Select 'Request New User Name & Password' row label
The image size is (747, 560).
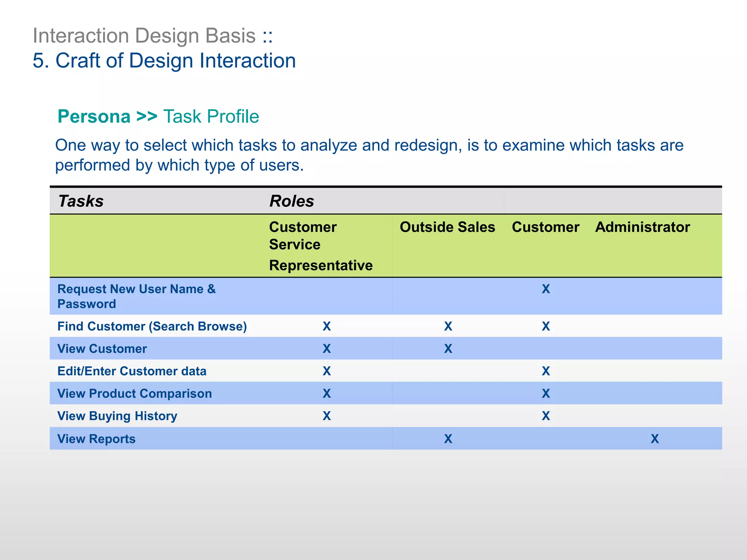point(137,296)
